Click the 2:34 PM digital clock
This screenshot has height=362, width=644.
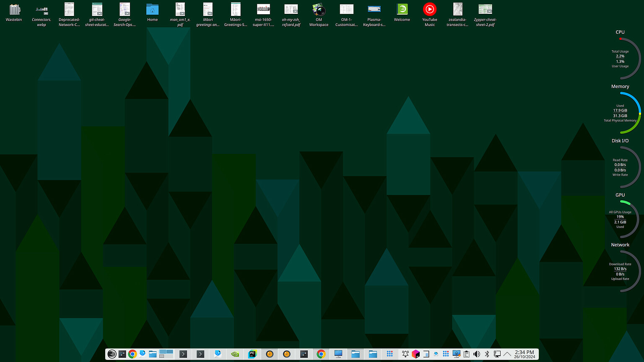click(x=525, y=354)
